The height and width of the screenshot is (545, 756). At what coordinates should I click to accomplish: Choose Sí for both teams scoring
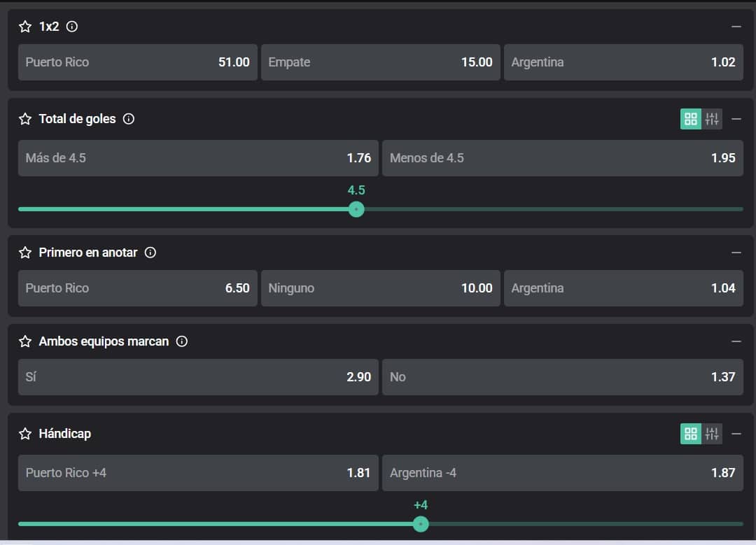click(198, 377)
